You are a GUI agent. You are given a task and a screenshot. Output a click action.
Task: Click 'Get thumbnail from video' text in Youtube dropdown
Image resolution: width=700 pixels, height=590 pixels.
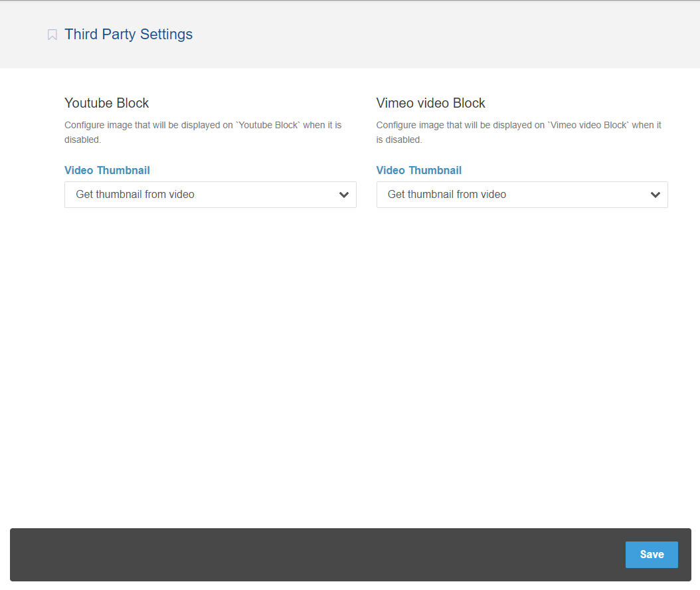coord(135,195)
